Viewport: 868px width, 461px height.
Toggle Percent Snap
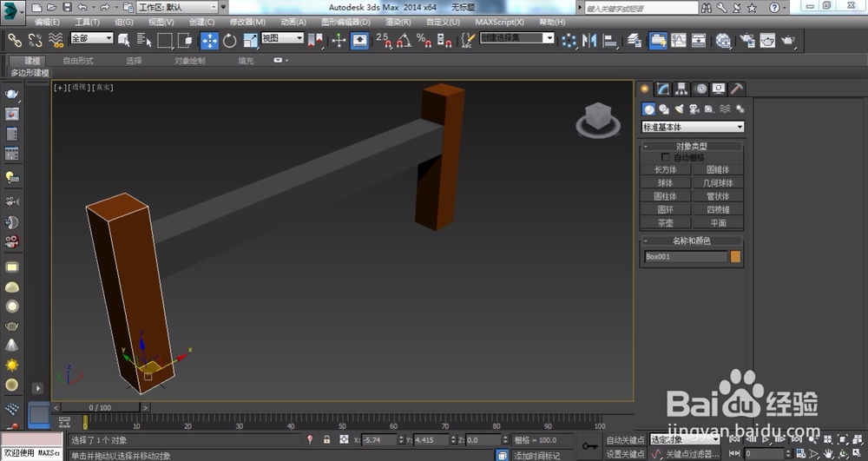424,40
